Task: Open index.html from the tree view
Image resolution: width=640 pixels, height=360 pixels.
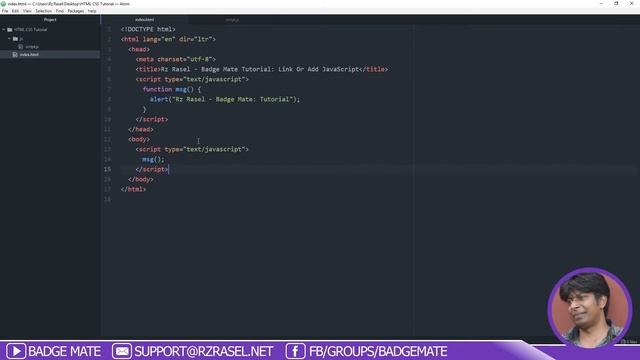Action: pos(29,55)
